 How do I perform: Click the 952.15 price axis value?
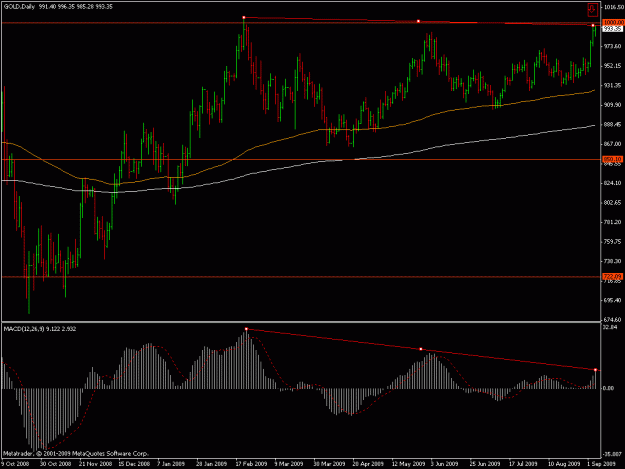click(612, 66)
